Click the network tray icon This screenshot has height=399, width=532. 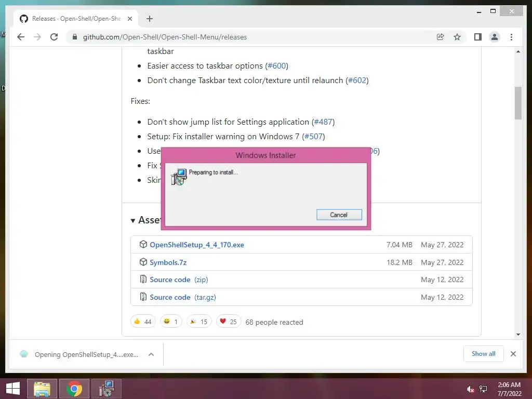484,389
